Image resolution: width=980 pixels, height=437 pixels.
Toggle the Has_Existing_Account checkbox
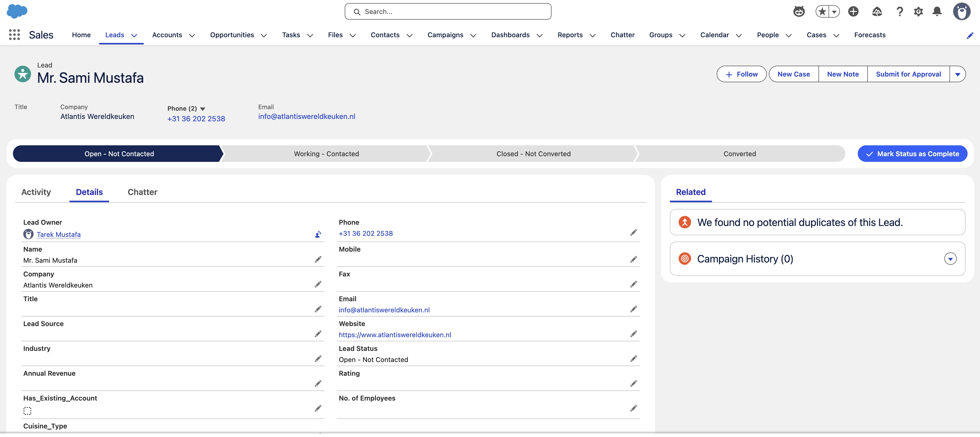[27, 411]
